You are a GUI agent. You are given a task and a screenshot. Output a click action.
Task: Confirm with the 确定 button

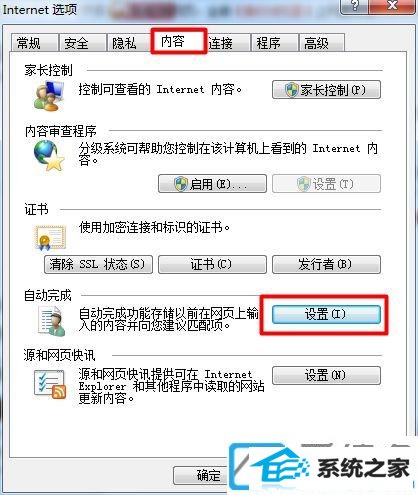[202, 475]
